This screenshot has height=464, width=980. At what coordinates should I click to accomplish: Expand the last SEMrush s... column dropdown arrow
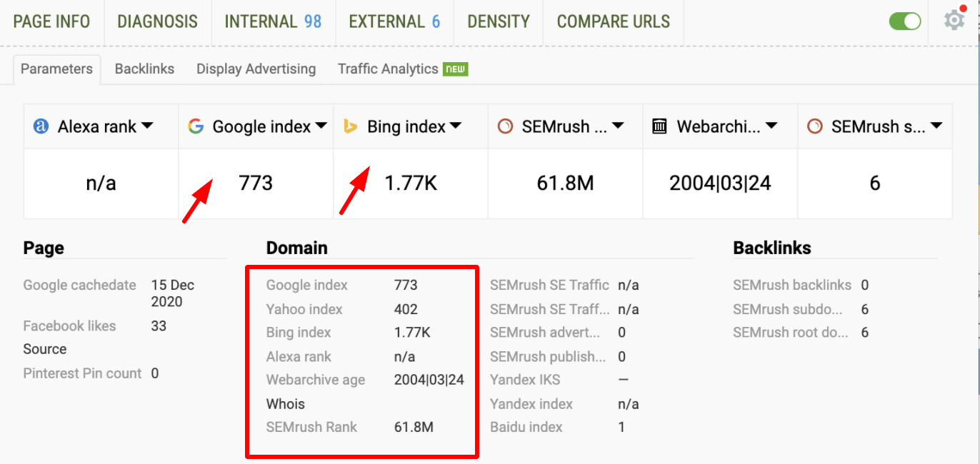click(x=936, y=126)
